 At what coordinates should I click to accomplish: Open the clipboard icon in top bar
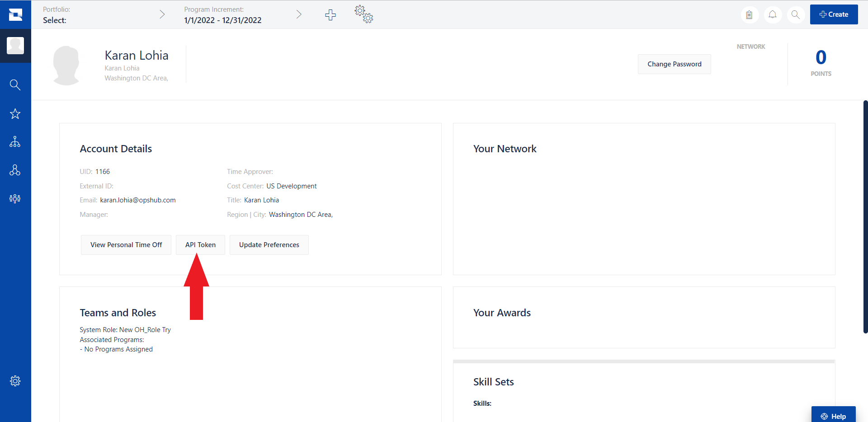click(x=749, y=14)
